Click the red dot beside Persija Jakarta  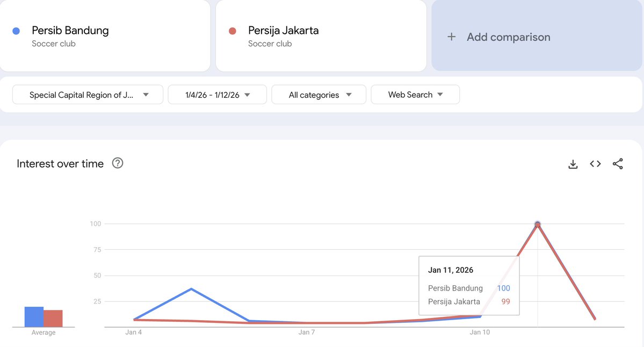pos(233,31)
